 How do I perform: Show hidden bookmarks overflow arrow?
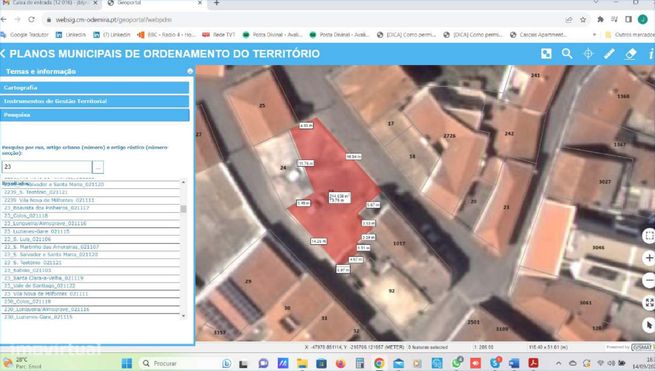pos(594,35)
